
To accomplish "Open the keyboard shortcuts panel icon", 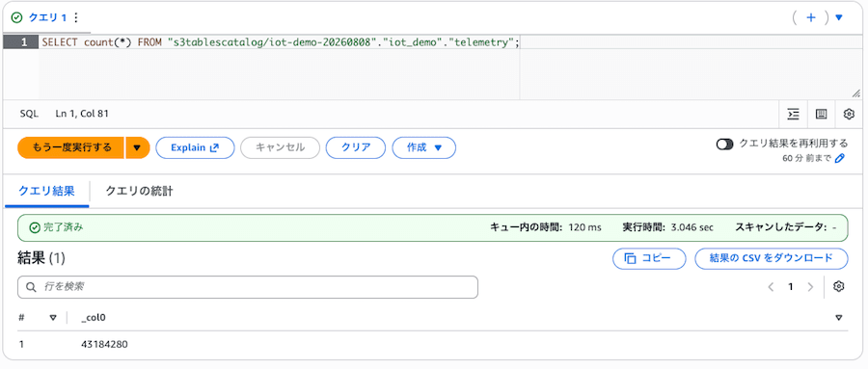I will click(821, 114).
